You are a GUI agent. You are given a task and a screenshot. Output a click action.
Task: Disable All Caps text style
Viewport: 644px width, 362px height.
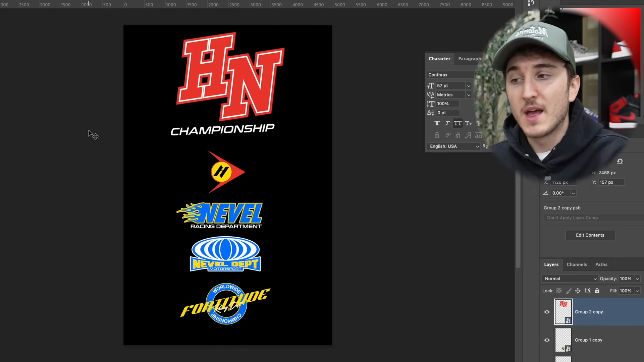[458, 123]
